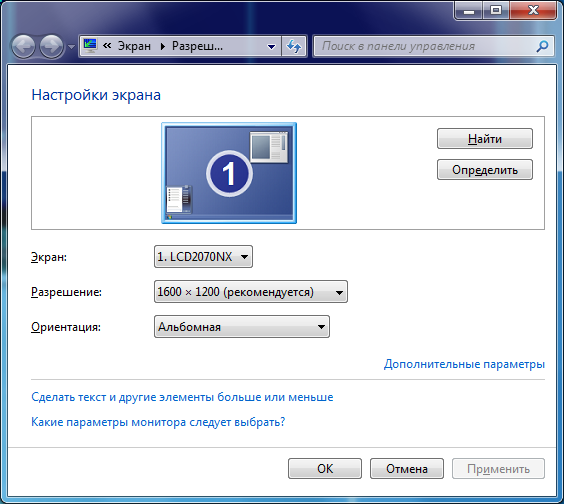The image size is (564, 504).
Task: Click the Отмена button
Action: click(x=407, y=468)
